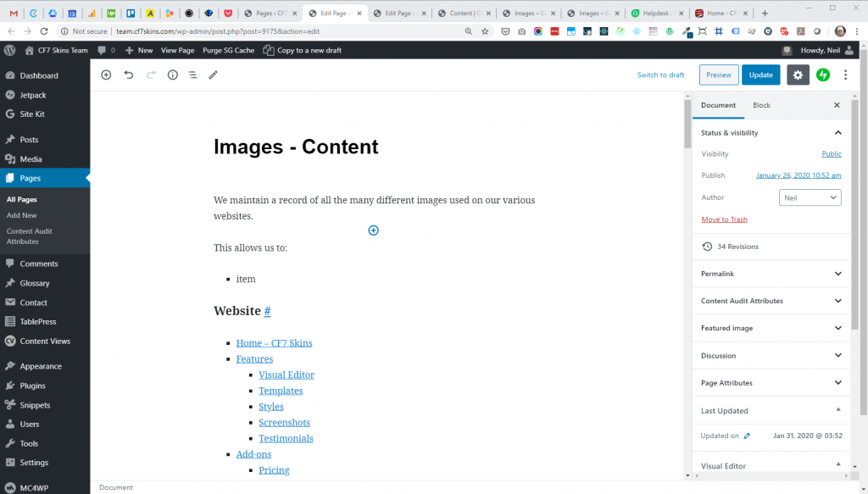Viewport: 868px width, 494px height.
Task: Open Plugins in the admin sidebar
Action: tap(32, 386)
